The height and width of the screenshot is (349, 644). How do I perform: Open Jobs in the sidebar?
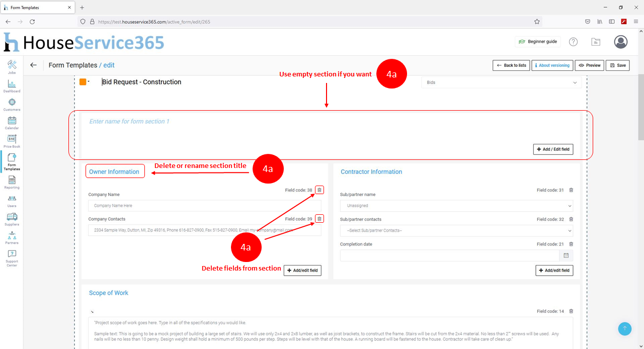point(12,67)
